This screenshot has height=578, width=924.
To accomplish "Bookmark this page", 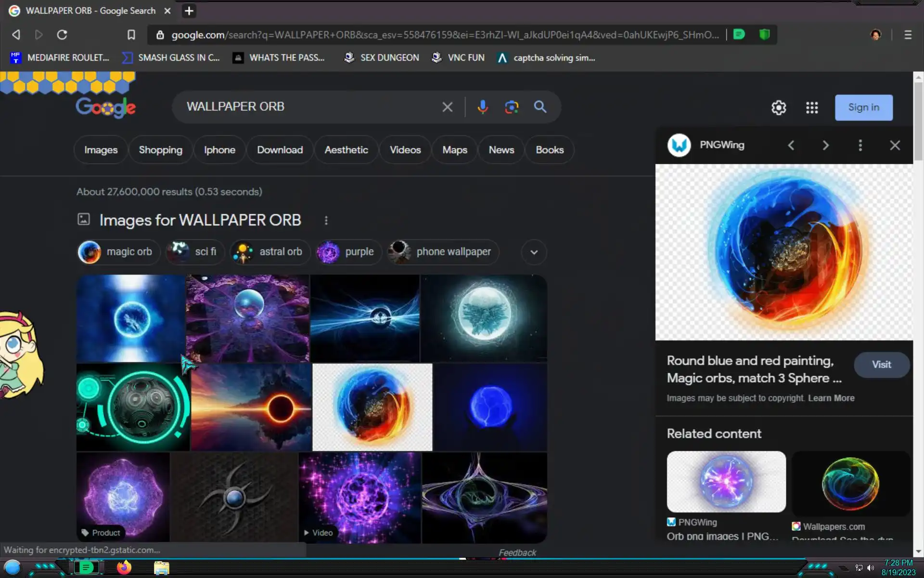I will [x=131, y=35].
